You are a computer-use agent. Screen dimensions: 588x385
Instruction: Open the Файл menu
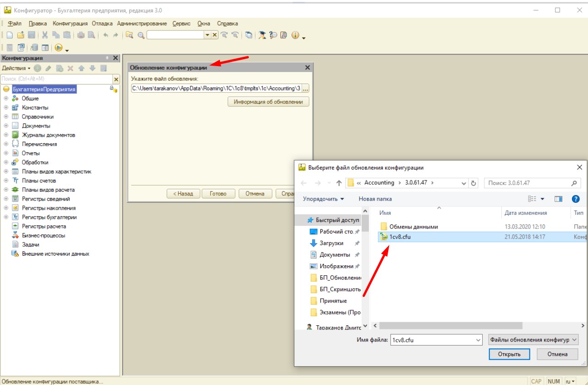pyautogui.click(x=15, y=23)
